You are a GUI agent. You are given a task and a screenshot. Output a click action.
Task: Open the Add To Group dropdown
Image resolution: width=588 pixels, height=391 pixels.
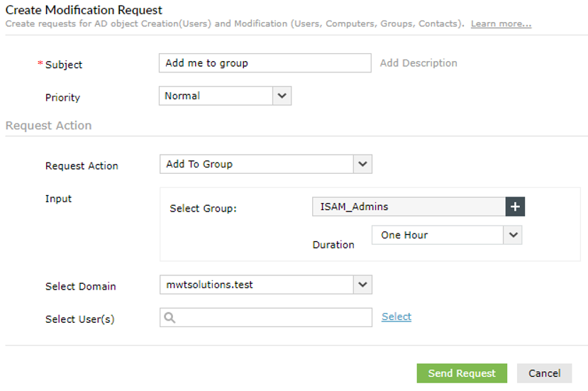pos(257,164)
